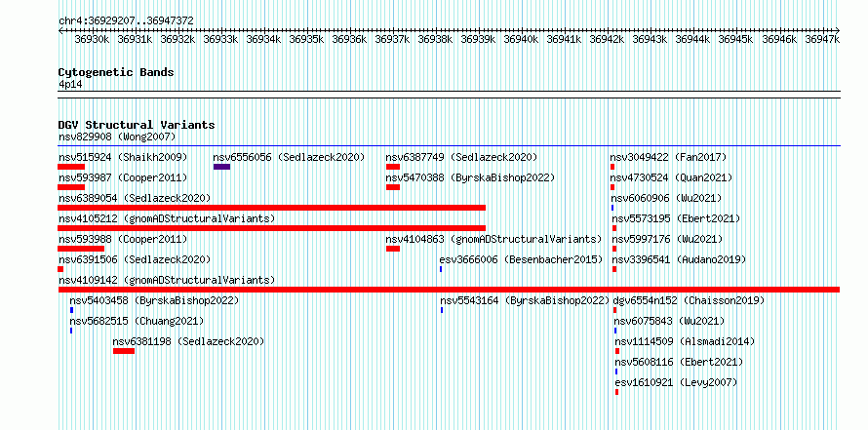868x430 pixels.
Task: Open esv3666006 (Besenbacher2015) variant
Action: [x=521, y=259]
